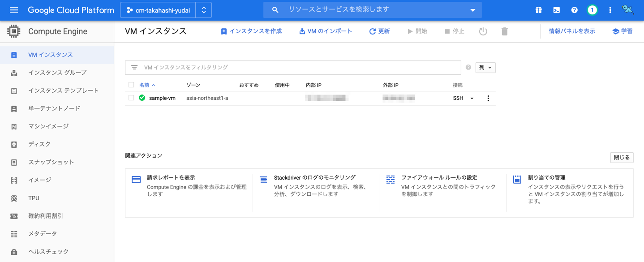This screenshot has height=262, width=644.
Task: Open the help icon in the top bar
Action: tap(574, 9)
